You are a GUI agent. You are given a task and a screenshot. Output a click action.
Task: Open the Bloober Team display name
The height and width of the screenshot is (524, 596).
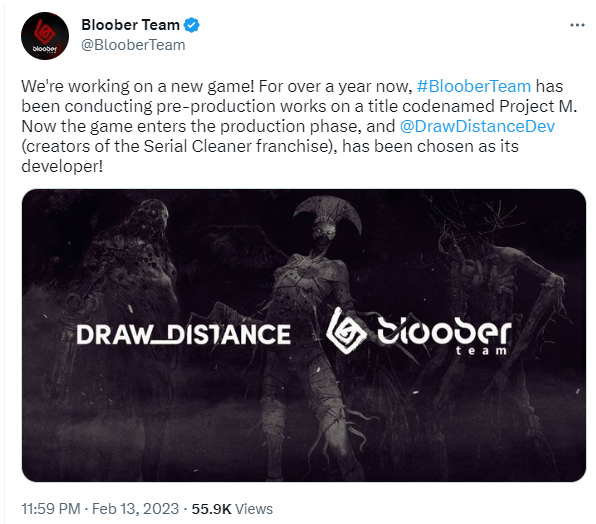(x=130, y=25)
